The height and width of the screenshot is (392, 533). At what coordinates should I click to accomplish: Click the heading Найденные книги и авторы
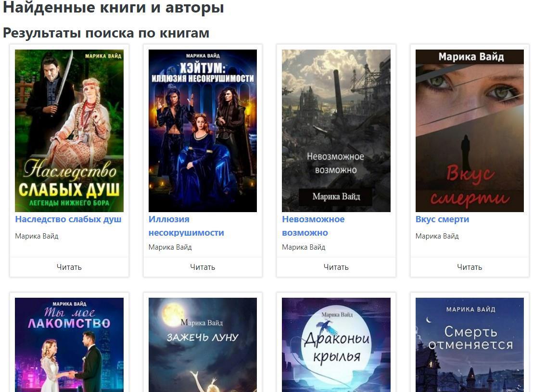(x=113, y=7)
